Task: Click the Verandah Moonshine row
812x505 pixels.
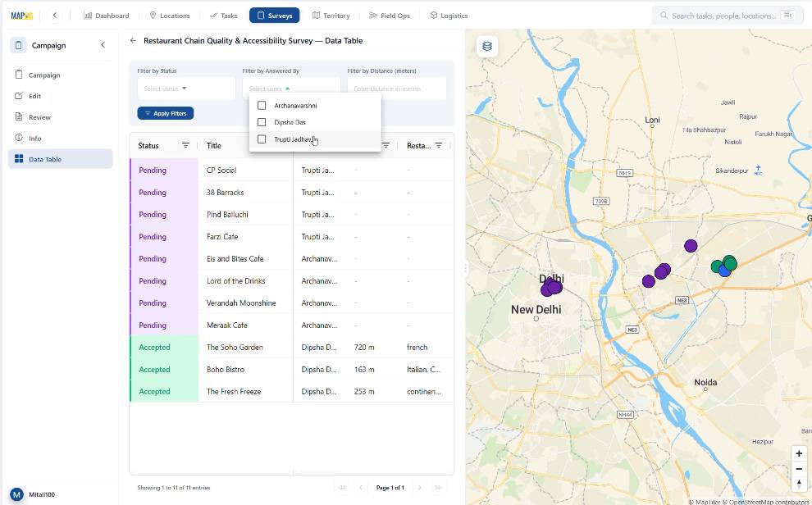Action: 291,303
